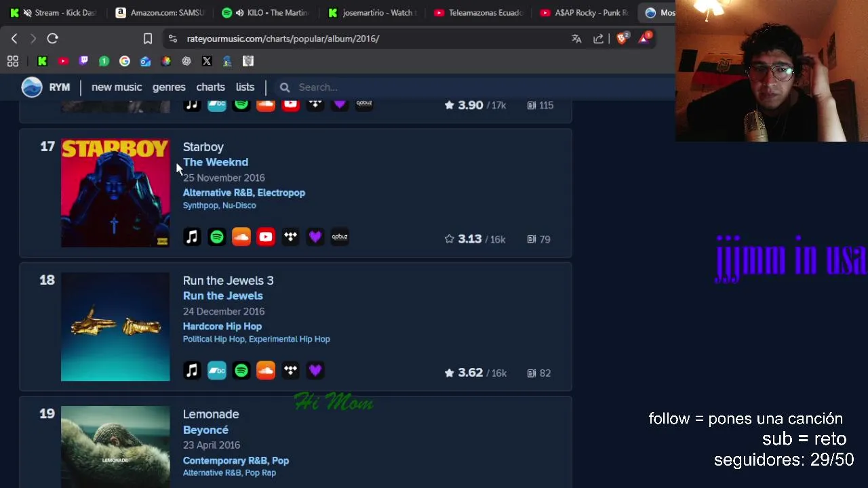
Task: Open Brave Rewards triangle icon
Action: [x=644, y=39]
